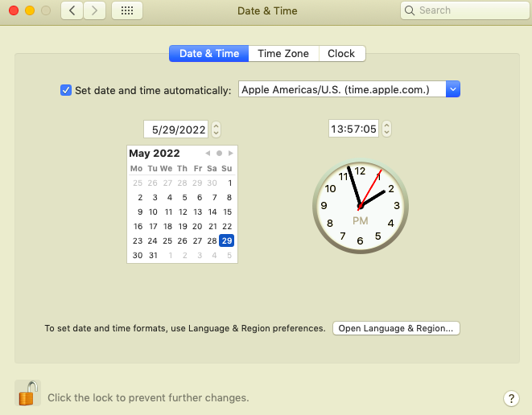The image size is (532, 415).
Task: Click the time stepper arrows
Action: coord(386,129)
